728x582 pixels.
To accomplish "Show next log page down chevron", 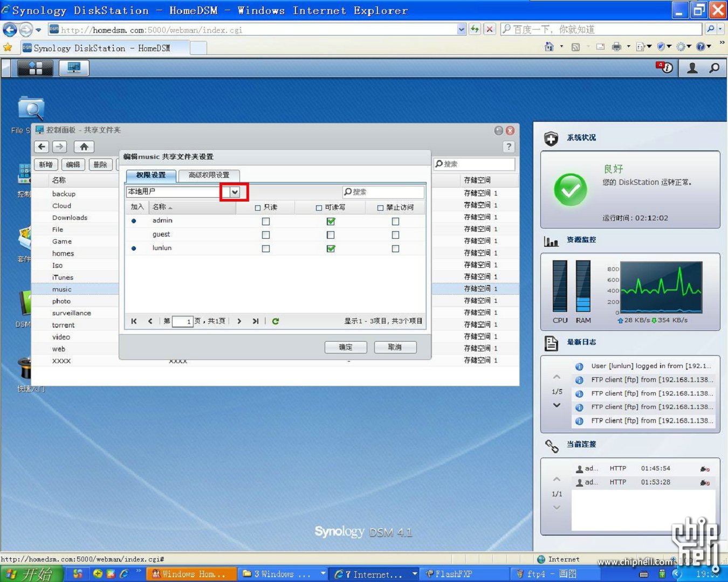I will [557, 405].
